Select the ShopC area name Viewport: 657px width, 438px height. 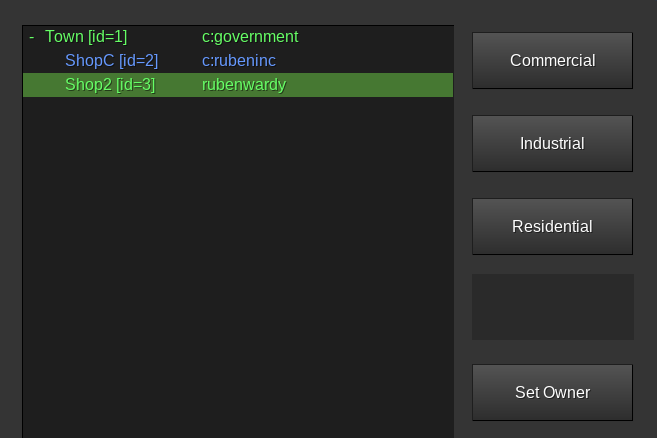pos(89,61)
